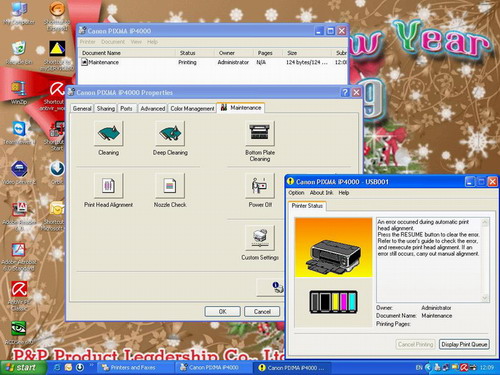The height and width of the screenshot is (375, 500).
Task: Click the Cancel Printing button
Action: click(x=416, y=344)
